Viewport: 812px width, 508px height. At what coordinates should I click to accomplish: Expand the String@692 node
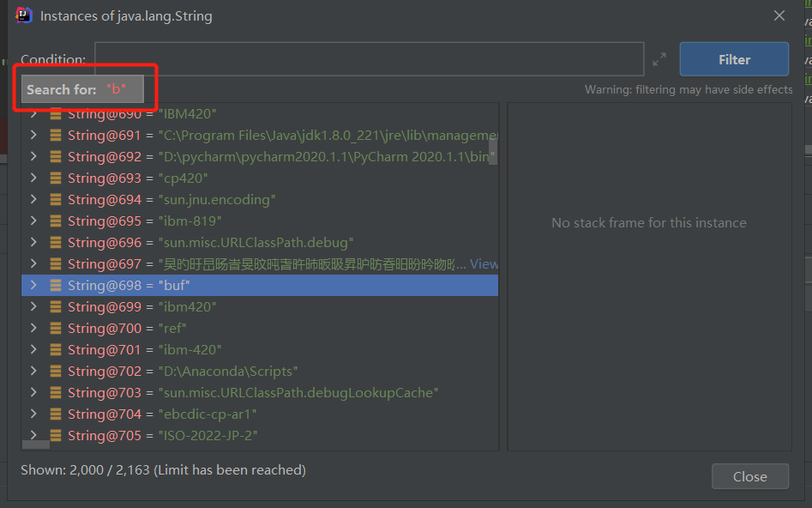coord(33,156)
